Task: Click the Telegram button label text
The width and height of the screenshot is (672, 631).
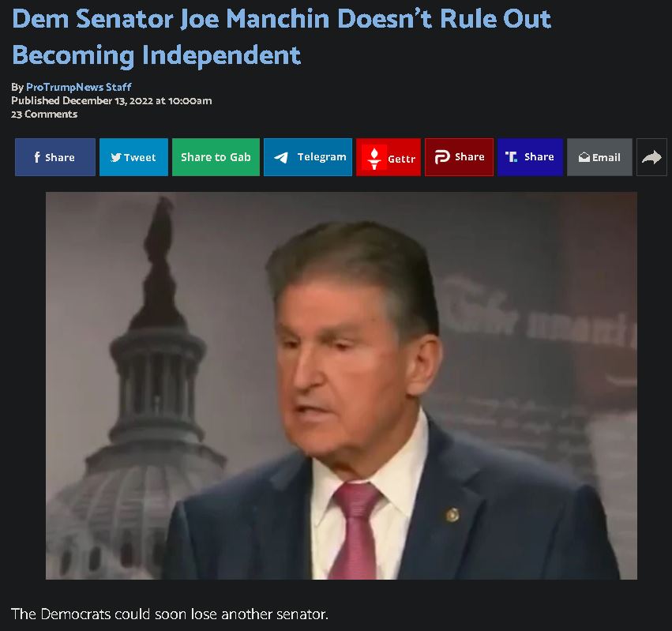Action: click(x=322, y=157)
